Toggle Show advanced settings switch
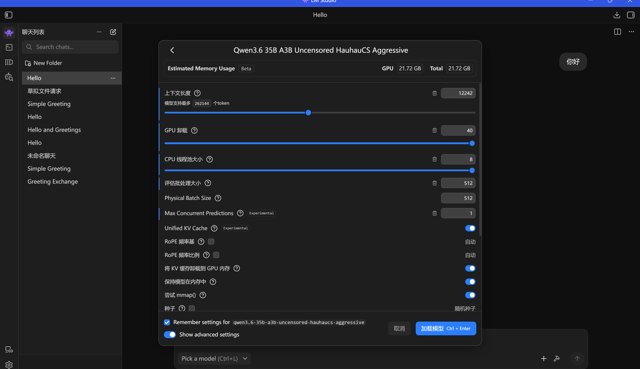 tap(170, 335)
